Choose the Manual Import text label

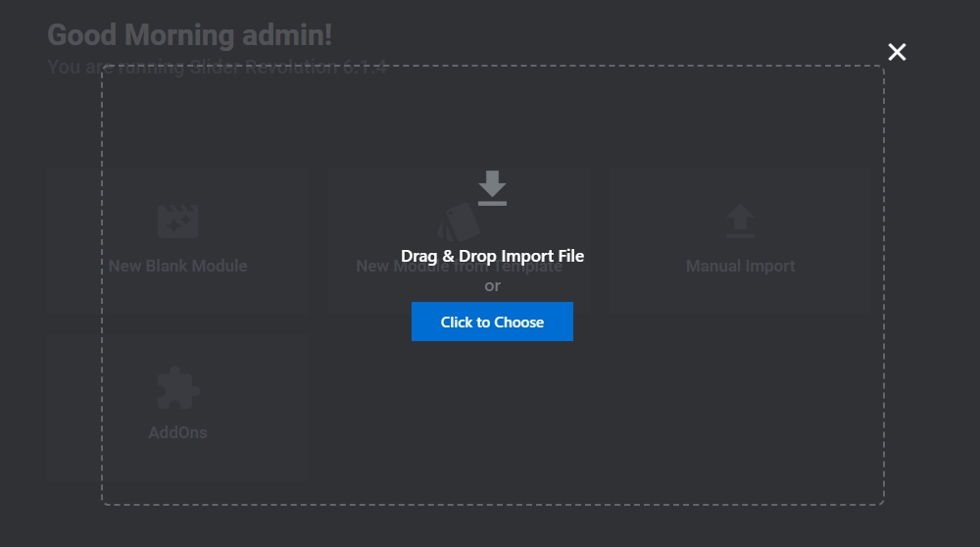pyautogui.click(x=740, y=266)
